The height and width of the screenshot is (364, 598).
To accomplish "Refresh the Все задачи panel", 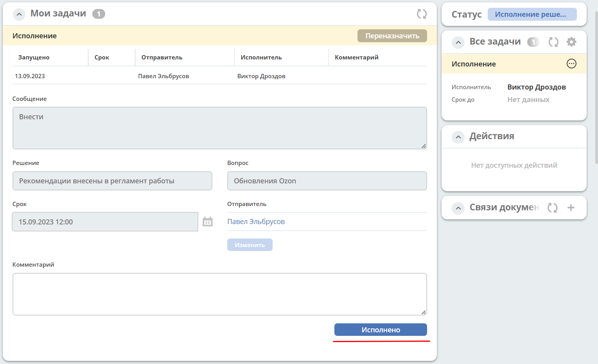I will [553, 42].
